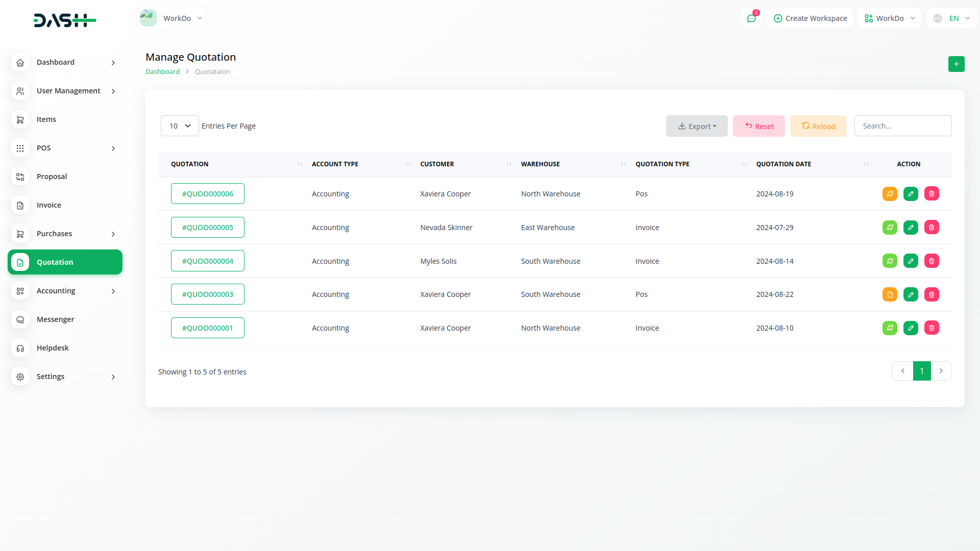Click the convert icon for #QUO000006
980x551 pixels.
890,194
